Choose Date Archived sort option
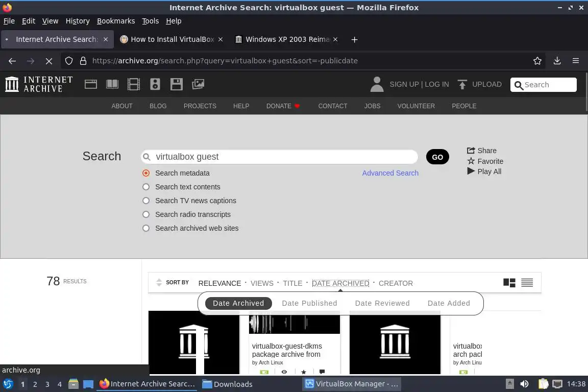 coord(238,303)
